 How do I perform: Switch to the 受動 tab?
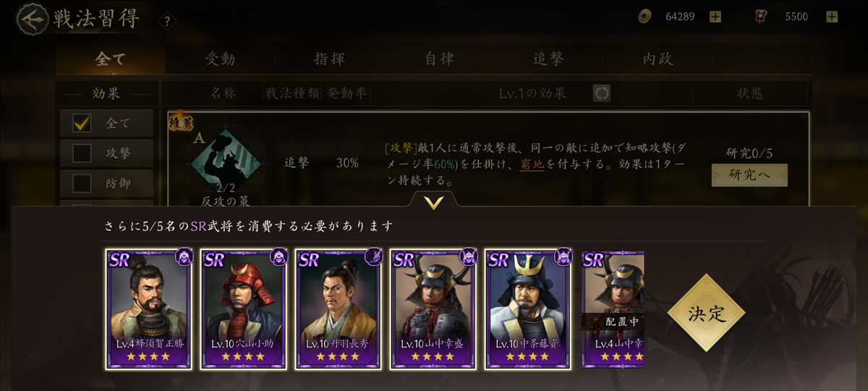(220, 59)
